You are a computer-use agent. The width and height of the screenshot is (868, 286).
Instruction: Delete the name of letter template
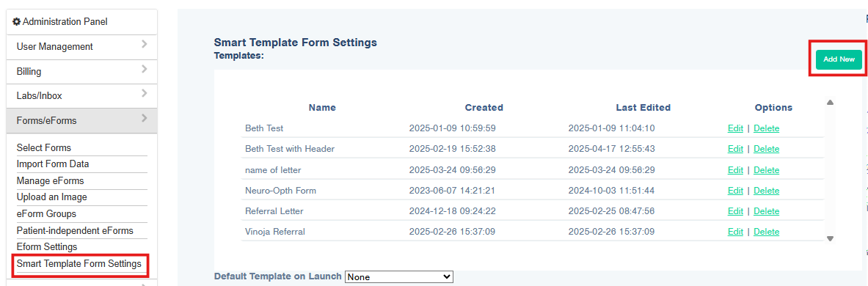(x=766, y=170)
